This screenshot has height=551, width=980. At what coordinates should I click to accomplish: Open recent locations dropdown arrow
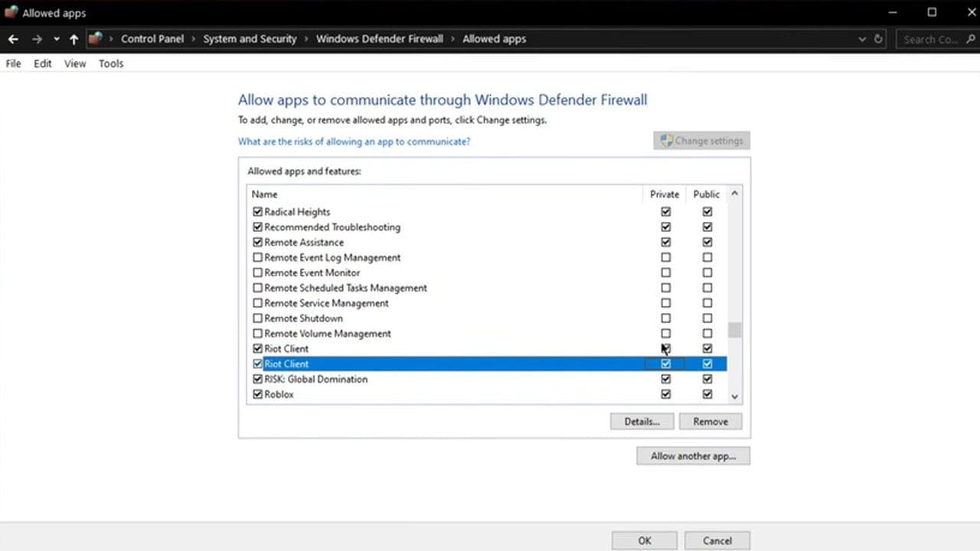[57, 39]
